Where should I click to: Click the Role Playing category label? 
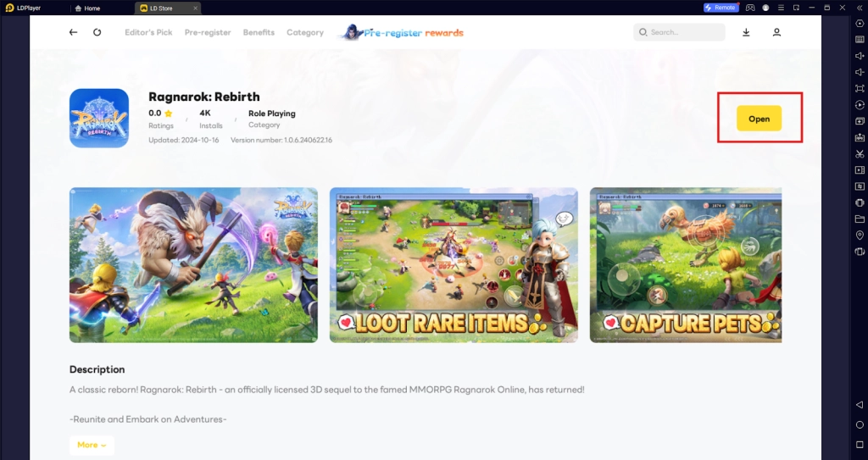pos(272,114)
